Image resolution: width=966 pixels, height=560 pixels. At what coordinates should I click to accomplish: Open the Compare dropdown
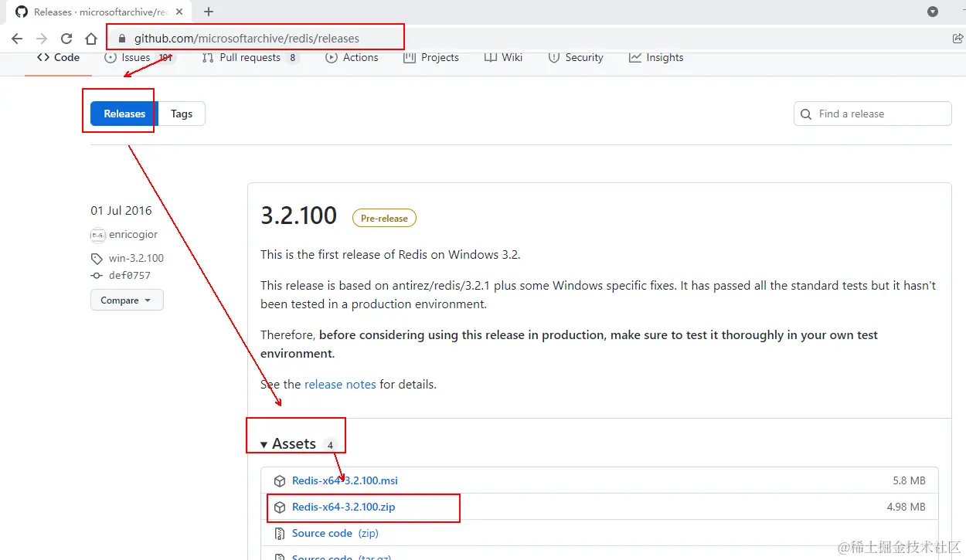[127, 300]
